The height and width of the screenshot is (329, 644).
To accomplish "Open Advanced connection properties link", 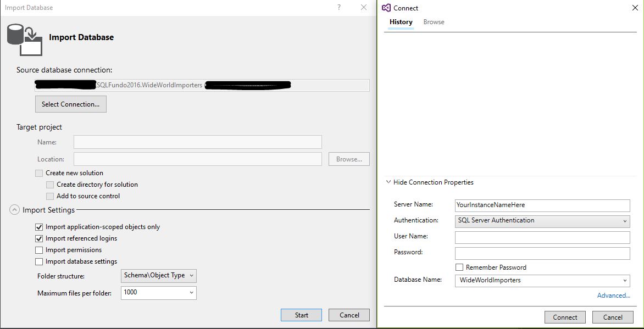I will pyautogui.click(x=614, y=295).
